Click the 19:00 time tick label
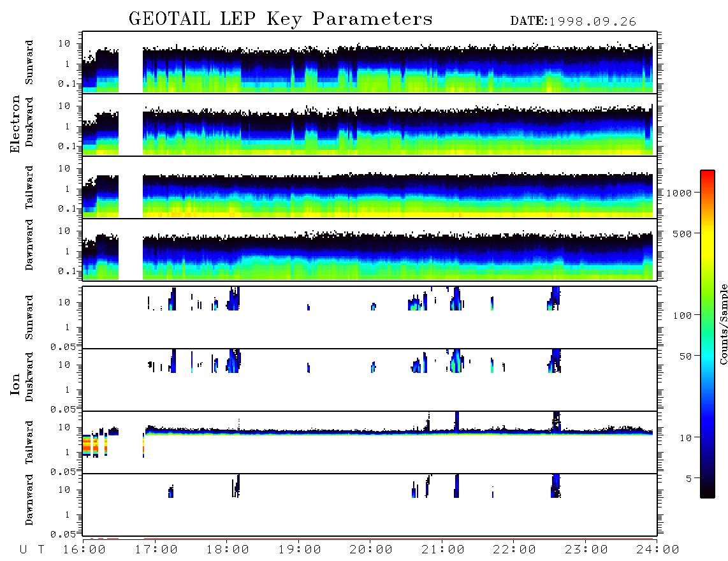Screen dimensions: 728x561 click(x=300, y=550)
